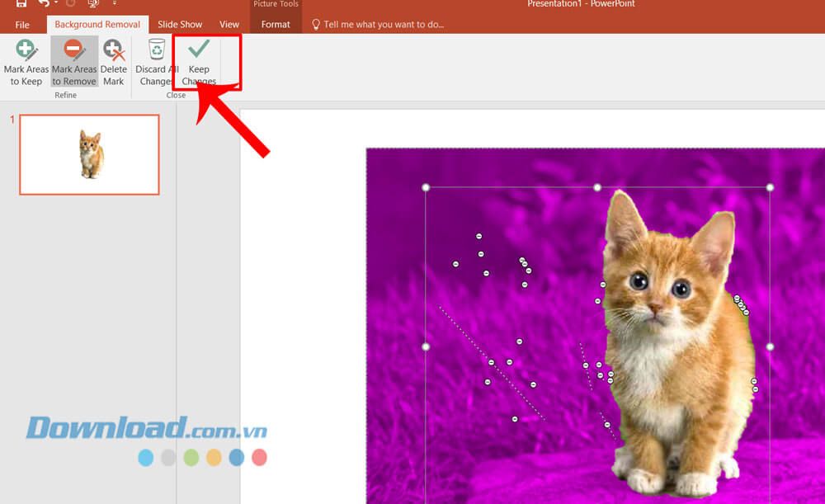The image size is (825, 504).
Task: Click the Save icon in quick access toolbar
Action: (21, 3)
